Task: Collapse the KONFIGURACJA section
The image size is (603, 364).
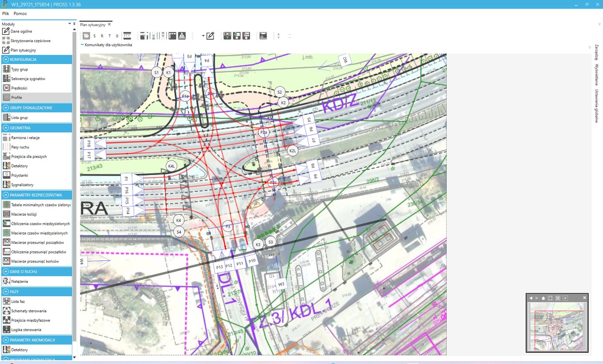Action: [x=6, y=59]
